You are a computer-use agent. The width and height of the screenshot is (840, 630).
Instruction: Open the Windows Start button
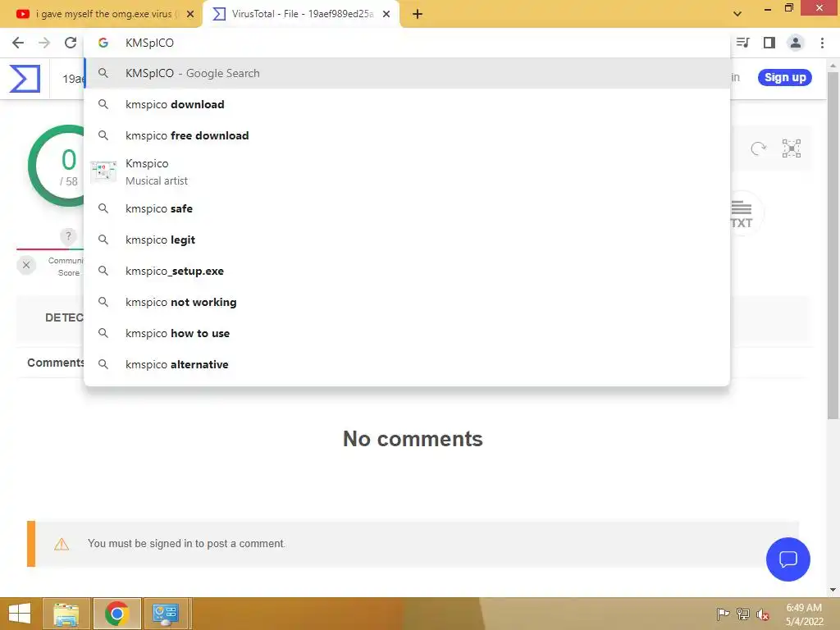click(x=20, y=614)
